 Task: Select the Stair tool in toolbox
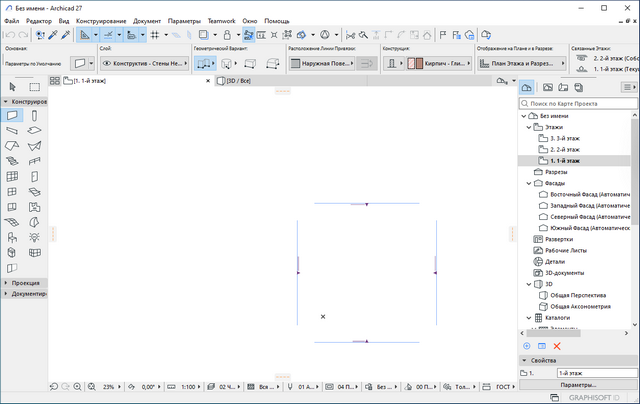12,161
